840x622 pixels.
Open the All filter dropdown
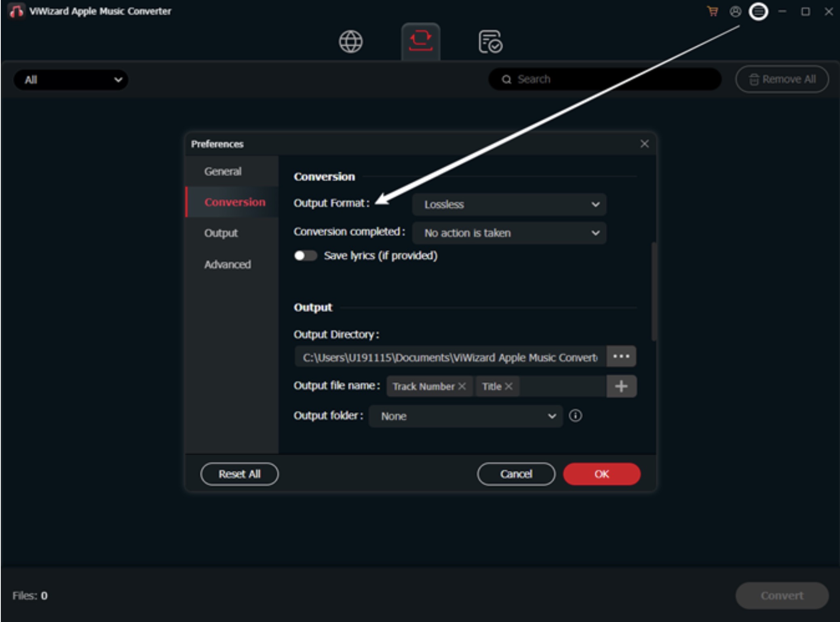pos(71,80)
